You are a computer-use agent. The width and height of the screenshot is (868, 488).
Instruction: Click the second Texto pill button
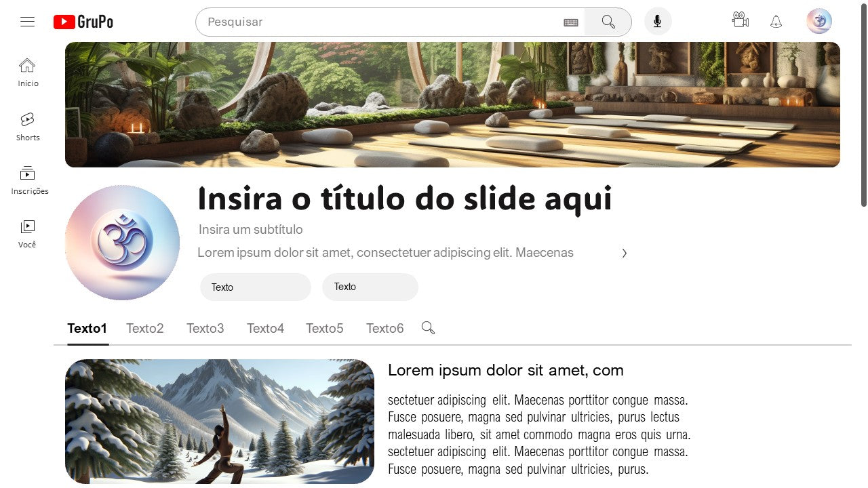click(x=370, y=287)
